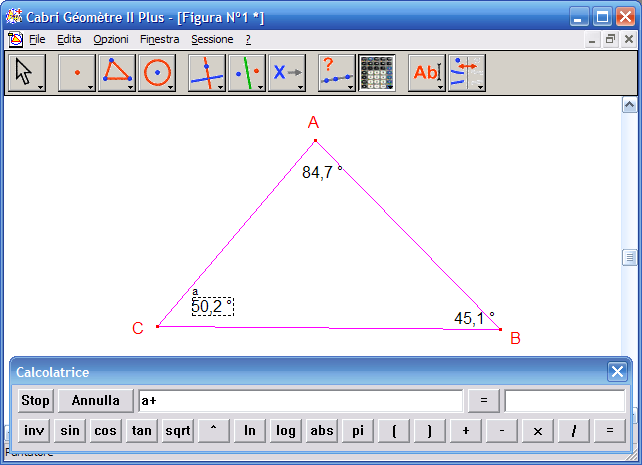Click the Annulla button

tap(95, 400)
